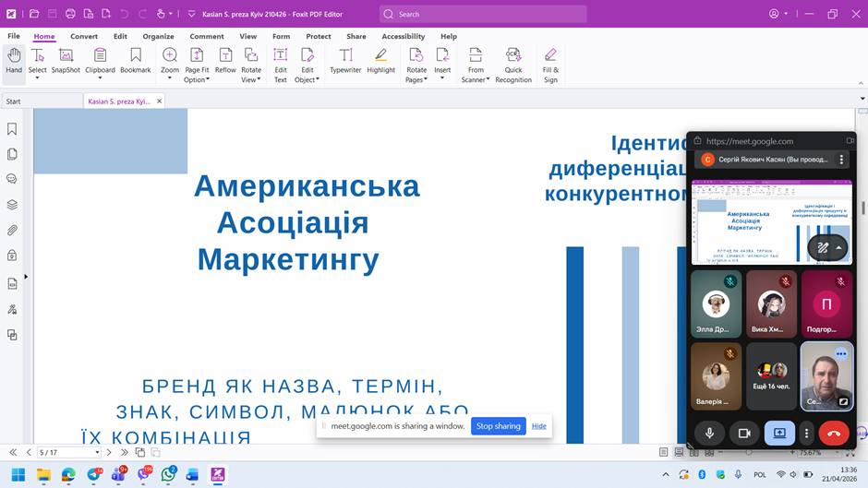
Task: Click the Highlight tool icon
Action: point(380,61)
